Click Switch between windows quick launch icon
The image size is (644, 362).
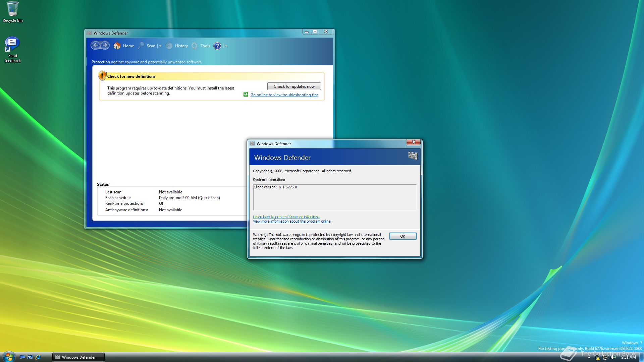(30, 357)
